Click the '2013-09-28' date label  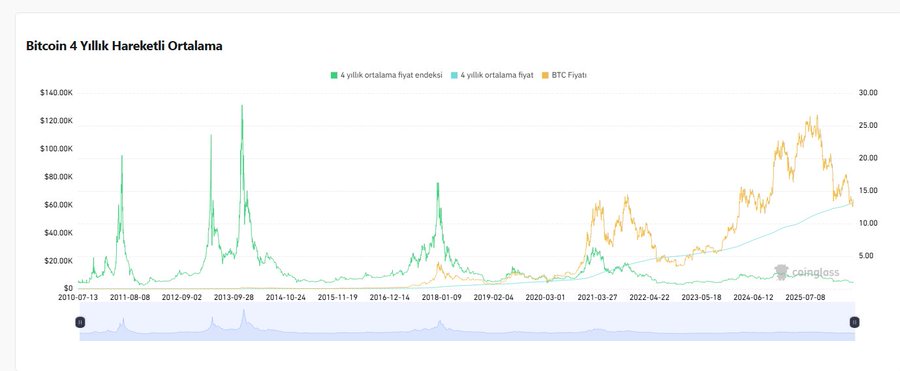click(x=234, y=297)
